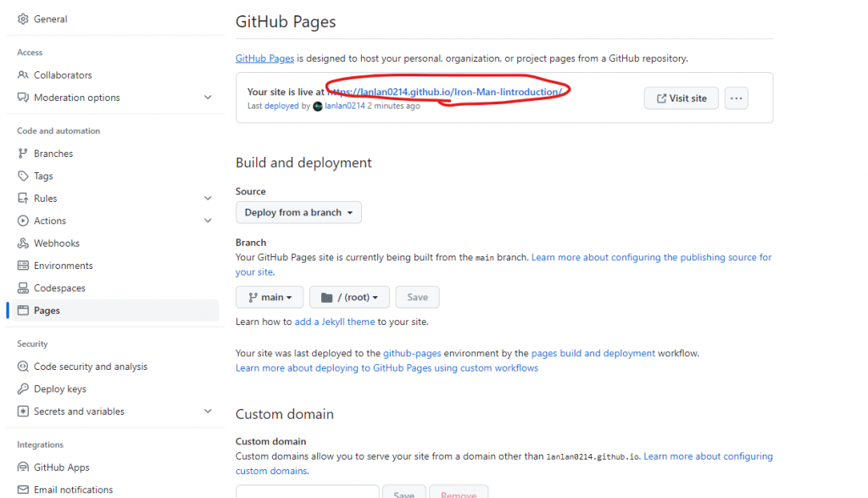Open the / (root) folder dropdown
The image size is (868, 498).
(x=349, y=298)
